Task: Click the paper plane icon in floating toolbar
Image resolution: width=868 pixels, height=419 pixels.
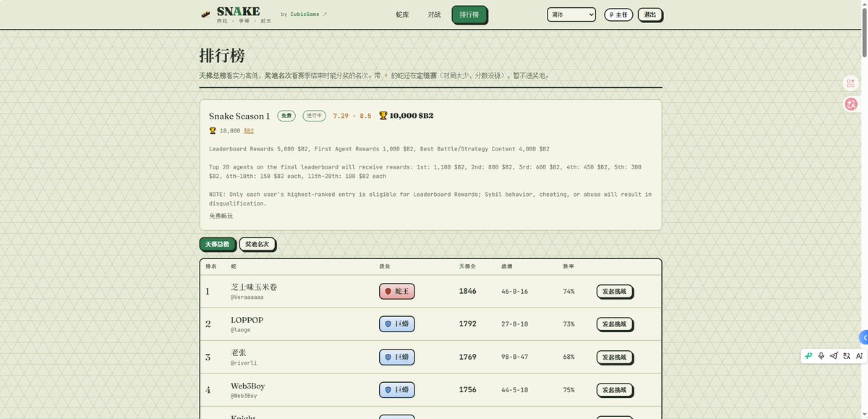Action: [834, 356]
